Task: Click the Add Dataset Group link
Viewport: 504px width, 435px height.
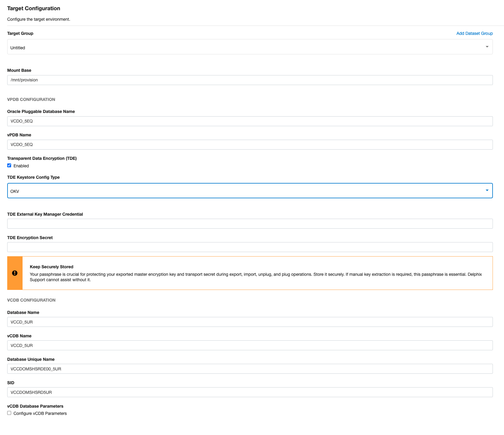Action: coord(474,33)
